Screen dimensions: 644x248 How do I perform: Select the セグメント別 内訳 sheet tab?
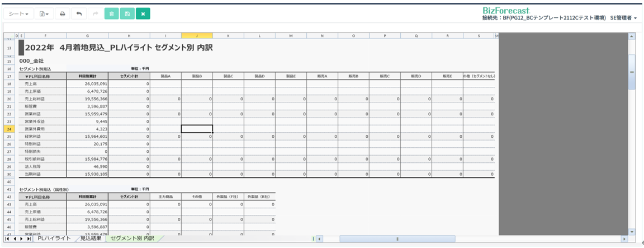132,238
